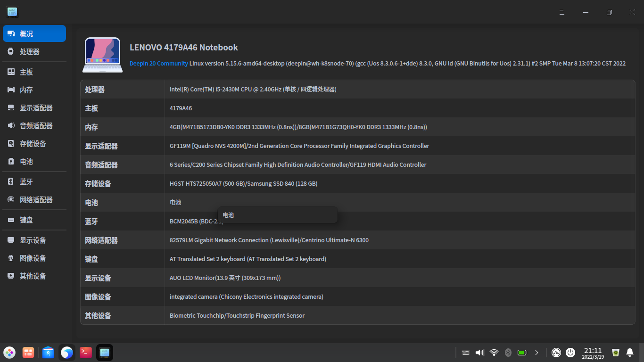
Task: Open the volume control in taskbar
Action: tap(480, 353)
